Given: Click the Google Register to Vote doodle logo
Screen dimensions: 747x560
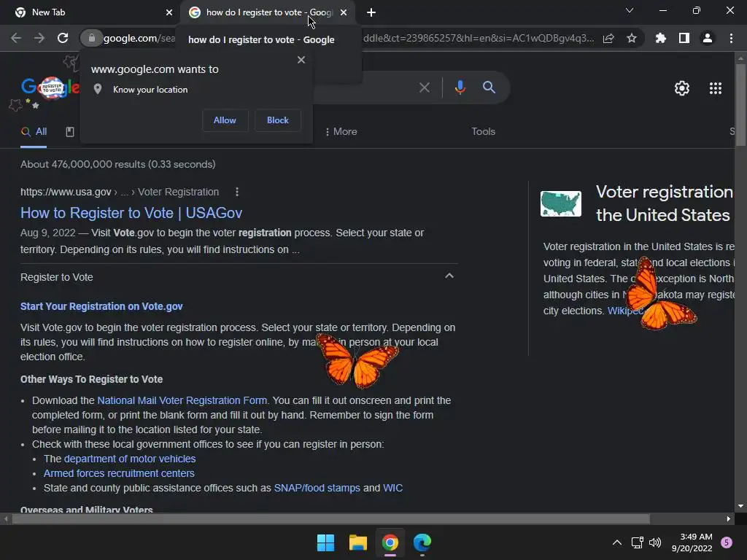Looking at the screenshot, I should click(x=50, y=87).
